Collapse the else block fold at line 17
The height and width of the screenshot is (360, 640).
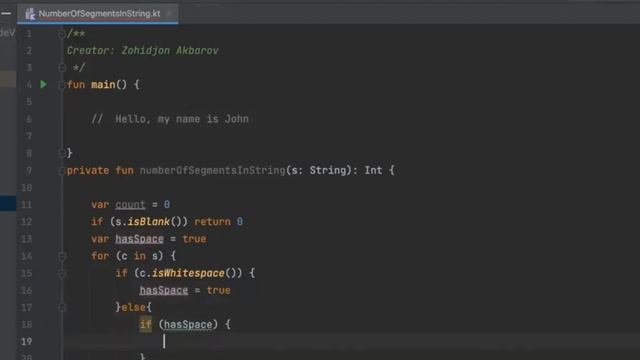62,307
